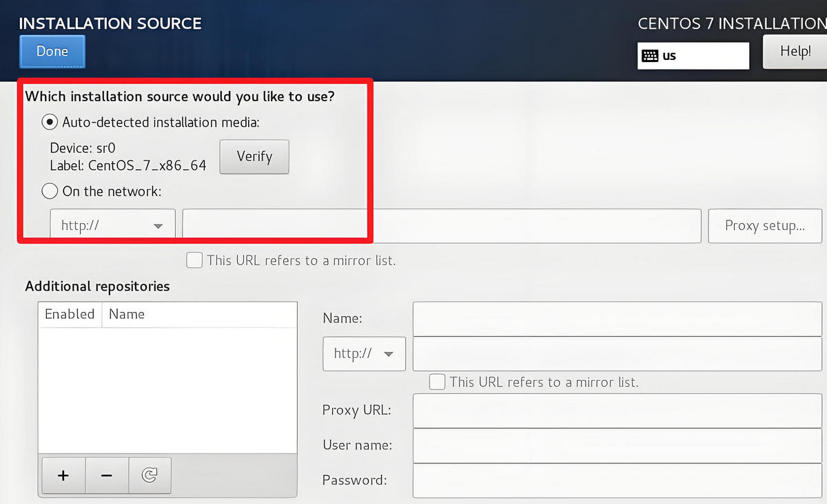This screenshot has width=827, height=504.
Task: Open the additional repository protocol dropdown
Action: pyautogui.click(x=364, y=354)
